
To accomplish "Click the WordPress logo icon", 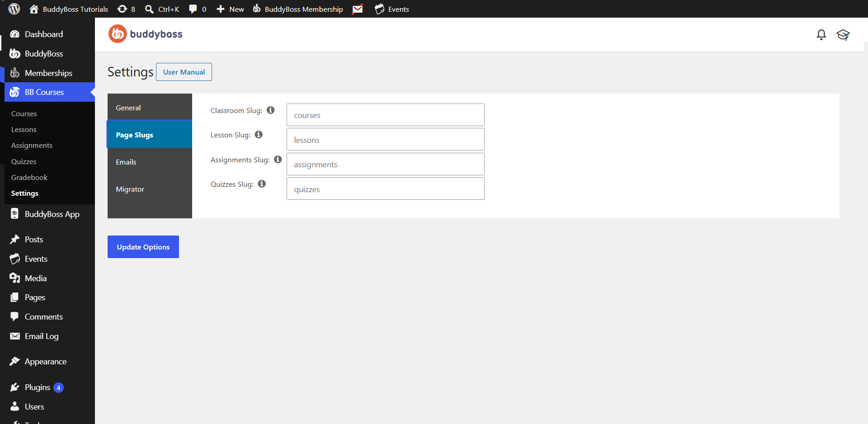I will (x=14, y=9).
